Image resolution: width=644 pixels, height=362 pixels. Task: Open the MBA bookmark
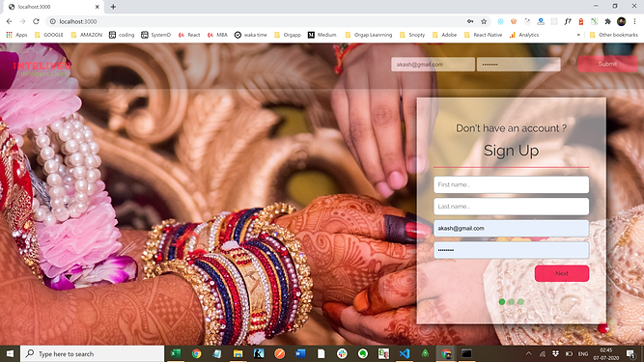pyautogui.click(x=217, y=35)
